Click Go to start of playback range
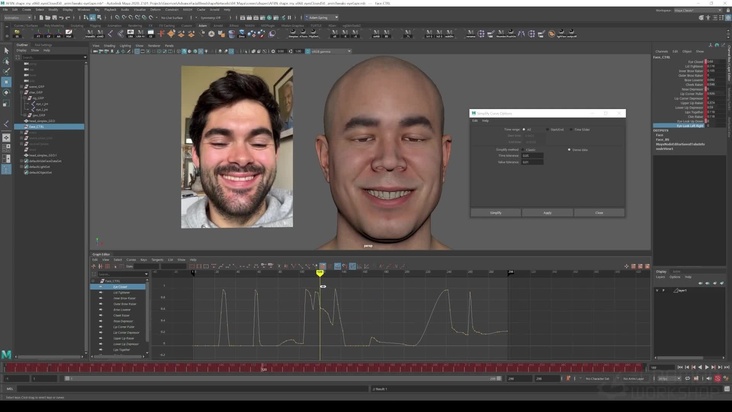This screenshot has width=732, height=412. [680, 367]
